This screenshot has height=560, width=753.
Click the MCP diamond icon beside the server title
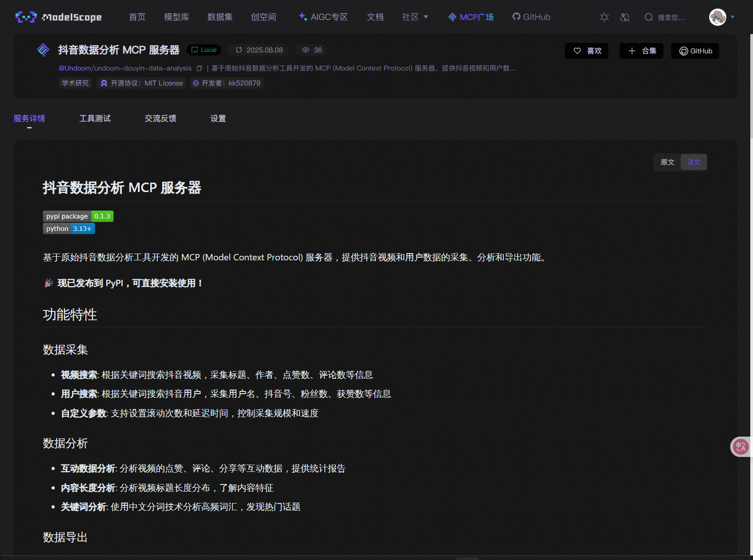tap(43, 50)
